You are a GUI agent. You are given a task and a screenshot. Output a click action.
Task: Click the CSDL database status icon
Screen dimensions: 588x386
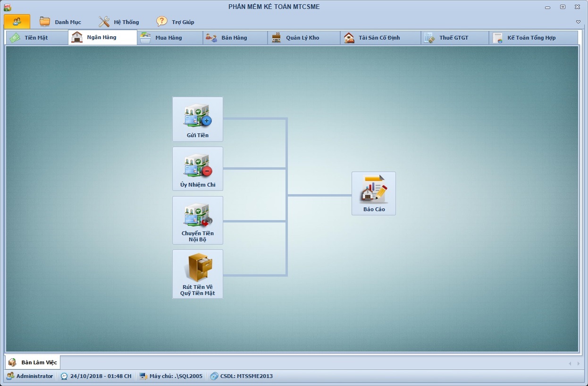[214, 376]
